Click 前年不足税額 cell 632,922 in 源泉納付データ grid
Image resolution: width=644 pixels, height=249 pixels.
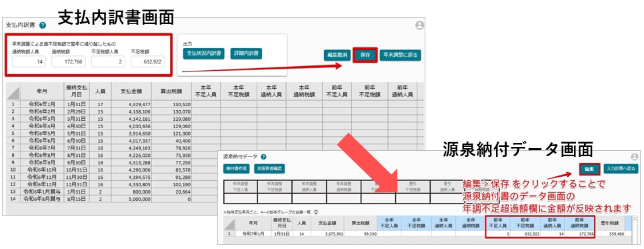click(526, 234)
